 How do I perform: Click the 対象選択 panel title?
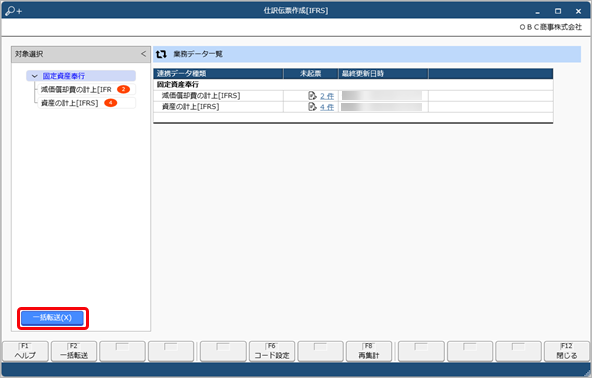point(29,54)
